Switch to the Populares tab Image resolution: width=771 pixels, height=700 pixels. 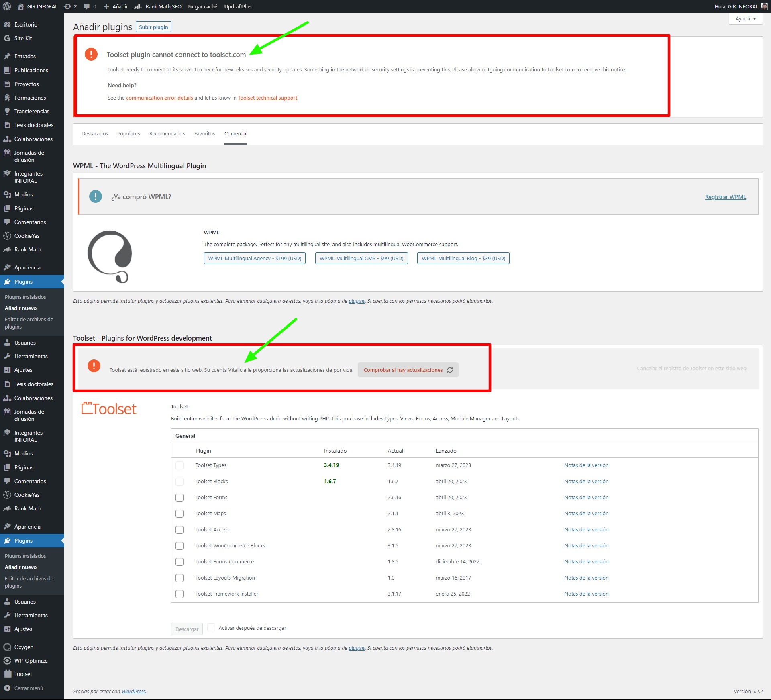coord(128,134)
